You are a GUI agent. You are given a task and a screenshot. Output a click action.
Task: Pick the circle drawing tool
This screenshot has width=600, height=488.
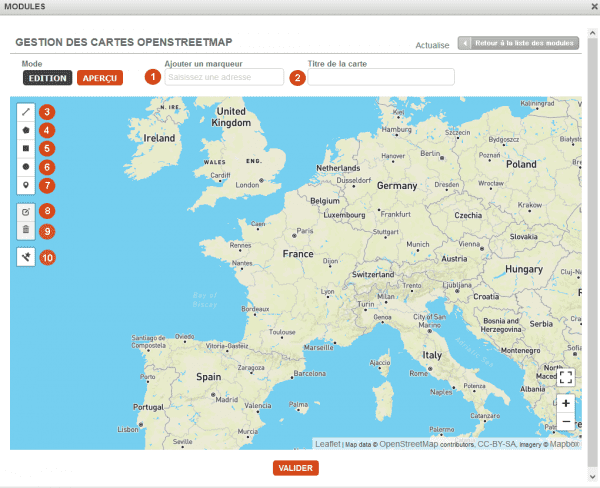[x=26, y=166]
